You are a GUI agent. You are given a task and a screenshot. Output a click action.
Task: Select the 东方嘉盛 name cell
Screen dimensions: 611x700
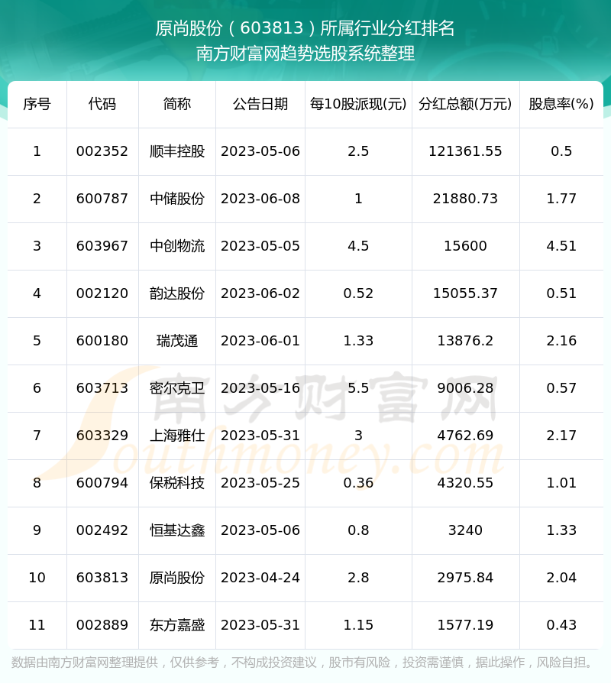pyautogui.click(x=177, y=625)
